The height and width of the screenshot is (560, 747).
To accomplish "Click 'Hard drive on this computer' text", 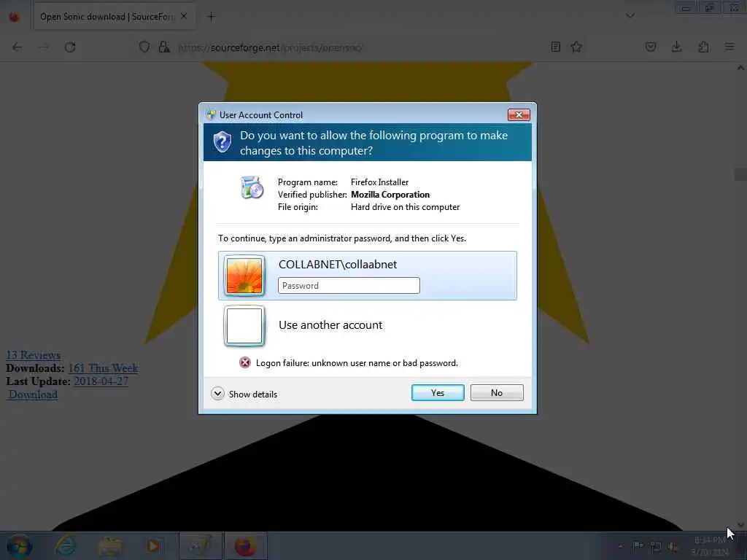I will [405, 207].
